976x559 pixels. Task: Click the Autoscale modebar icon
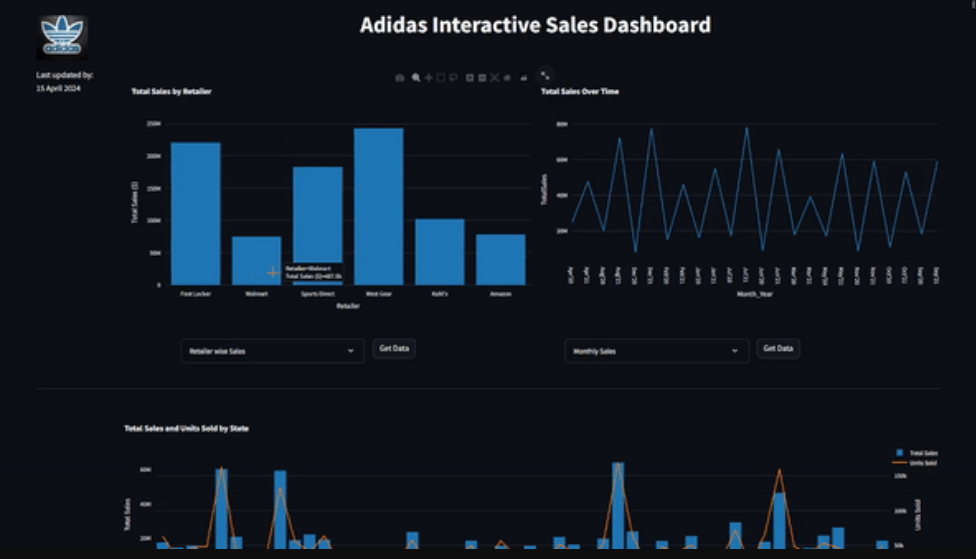click(x=494, y=78)
